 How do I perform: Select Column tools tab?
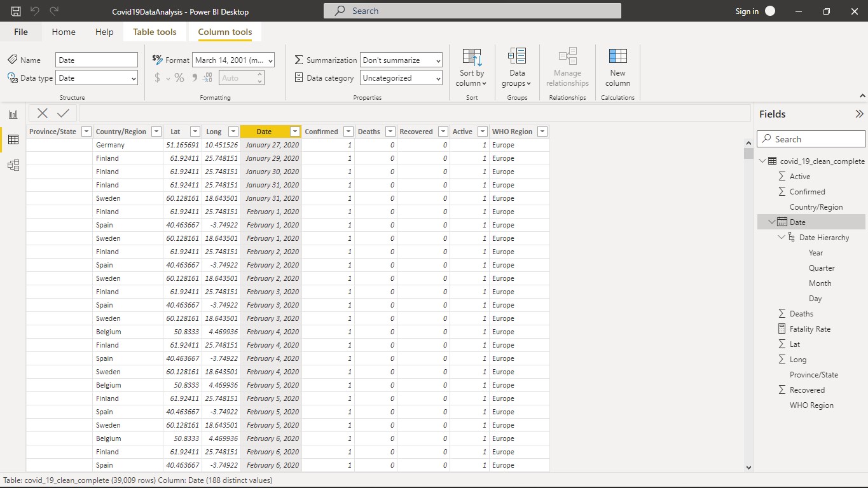pos(225,32)
